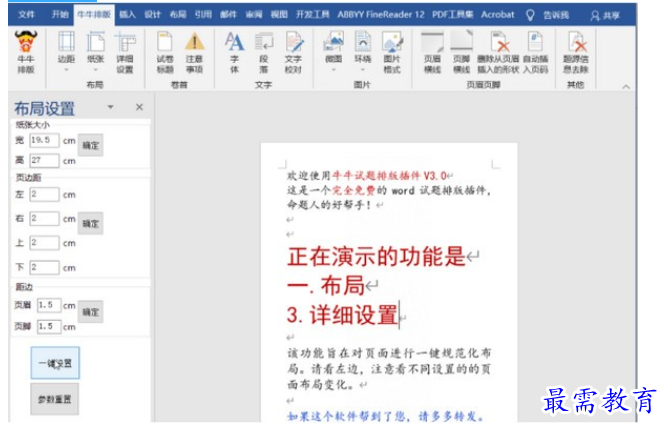Viewport: 665px width, 432px height.
Task: Switch to the 插入 tab
Action: click(x=127, y=14)
